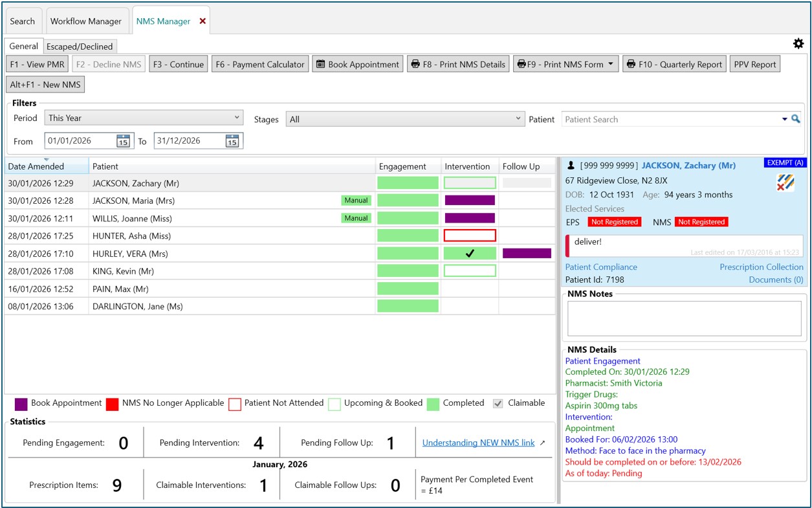
Task: Open the To date calendar picker
Action: click(232, 141)
